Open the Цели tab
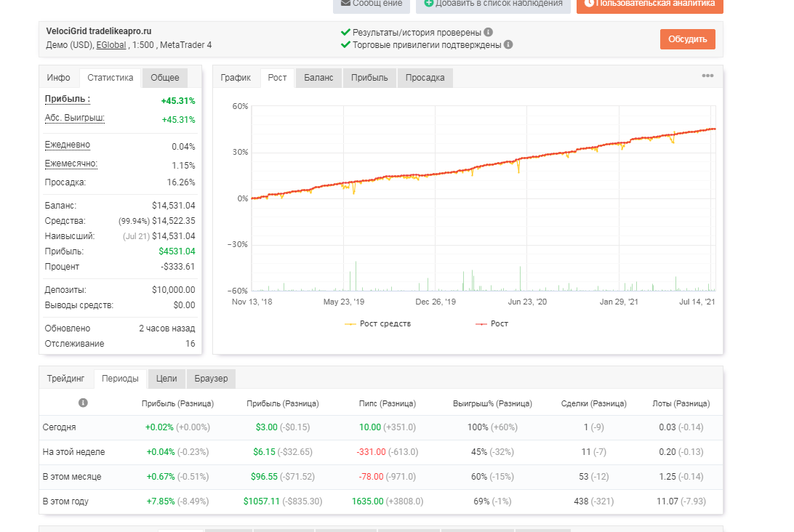794x532 pixels. coord(167,379)
